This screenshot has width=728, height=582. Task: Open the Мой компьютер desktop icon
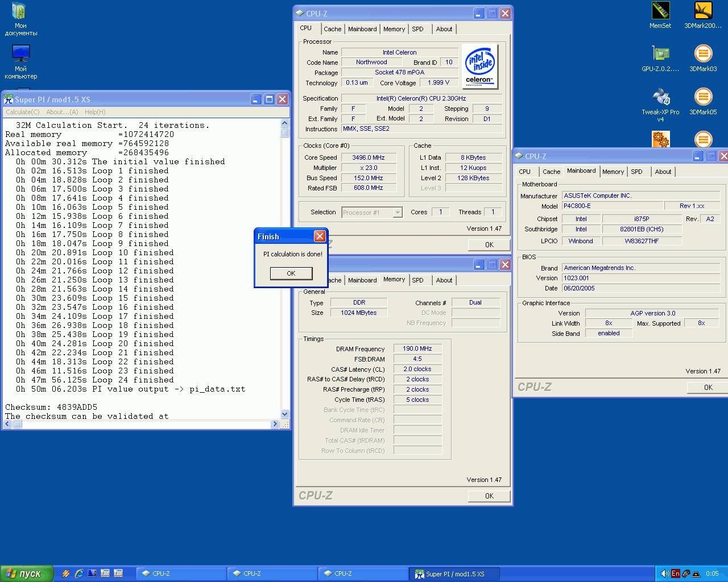20,62
